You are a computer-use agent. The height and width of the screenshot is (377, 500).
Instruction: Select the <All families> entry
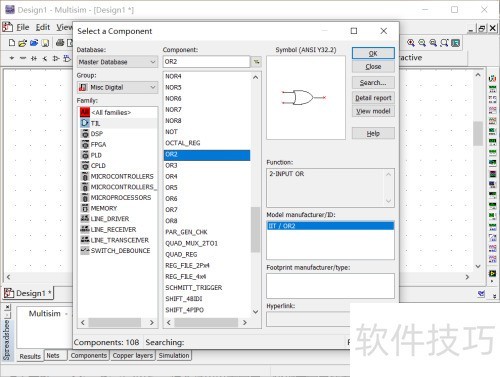[118, 112]
